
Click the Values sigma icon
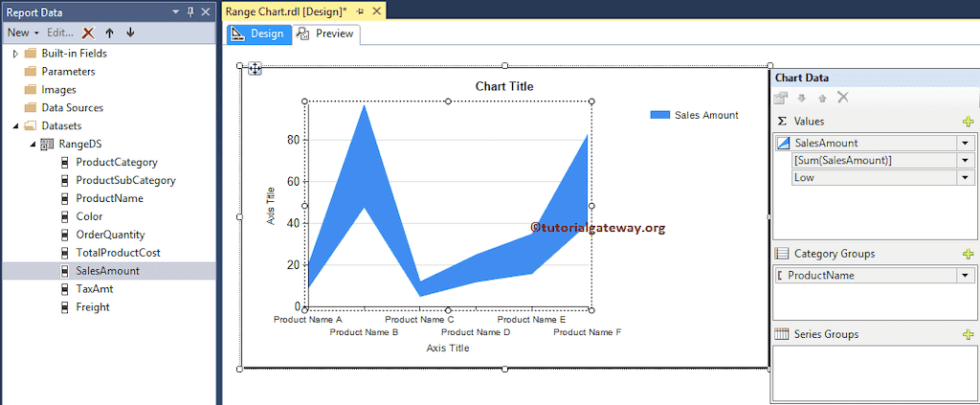(782, 122)
